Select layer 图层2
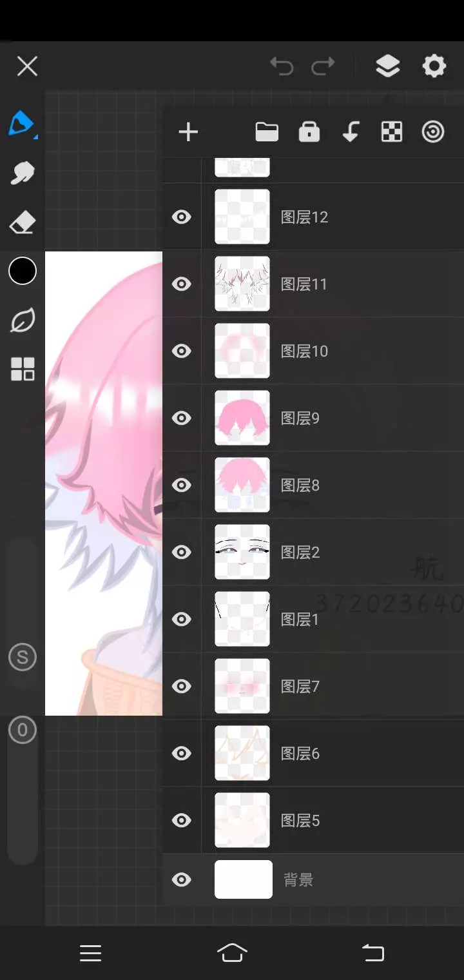464x980 pixels. [x=313, y=552]
